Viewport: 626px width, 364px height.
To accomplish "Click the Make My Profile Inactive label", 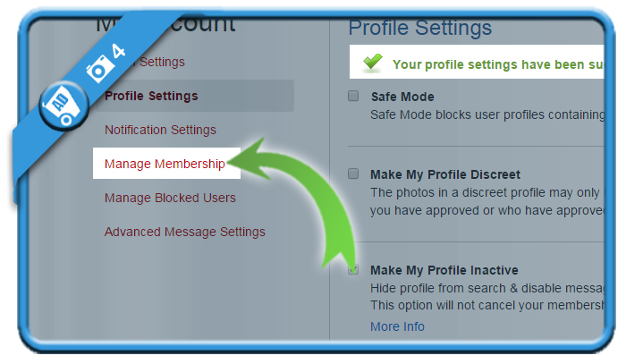I will coord(444,270).
